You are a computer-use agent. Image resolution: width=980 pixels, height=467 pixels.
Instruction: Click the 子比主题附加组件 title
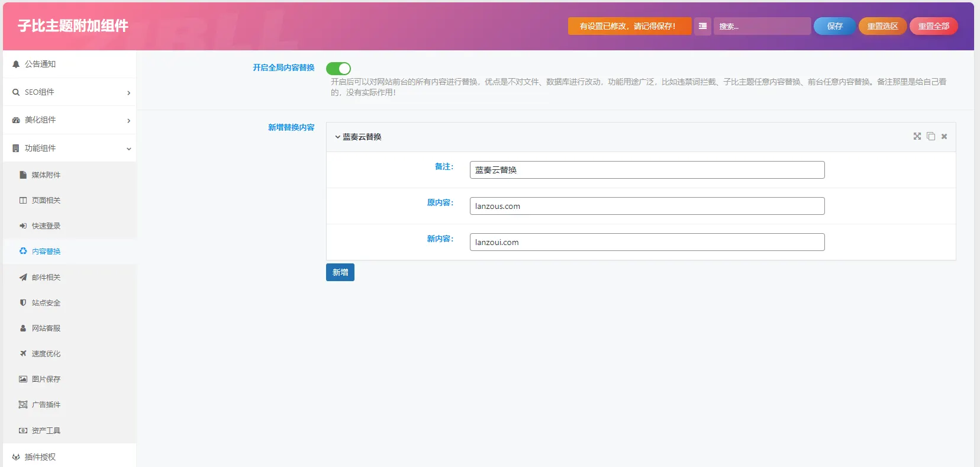pos(73,25)
